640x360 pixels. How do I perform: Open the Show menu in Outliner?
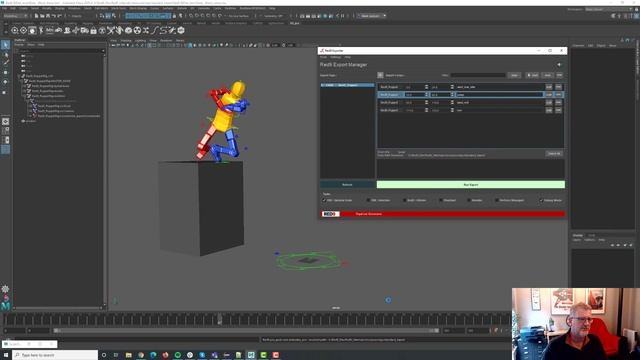click(x=31, y=45)
